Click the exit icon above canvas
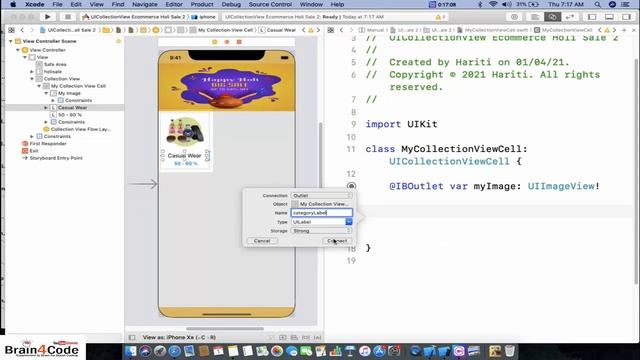The height and width of the screenshot is (360, 640). 239,42
